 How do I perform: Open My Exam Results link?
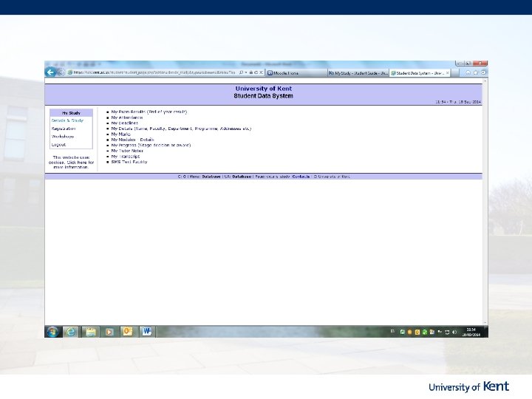pyautogui.click(x=149, y=112)
